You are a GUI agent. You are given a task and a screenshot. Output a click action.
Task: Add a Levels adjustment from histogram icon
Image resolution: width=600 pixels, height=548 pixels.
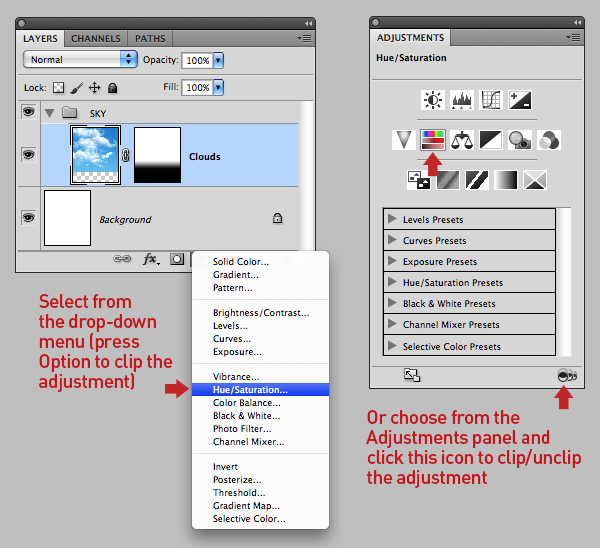pyautogui.click(x=461, y=100)
